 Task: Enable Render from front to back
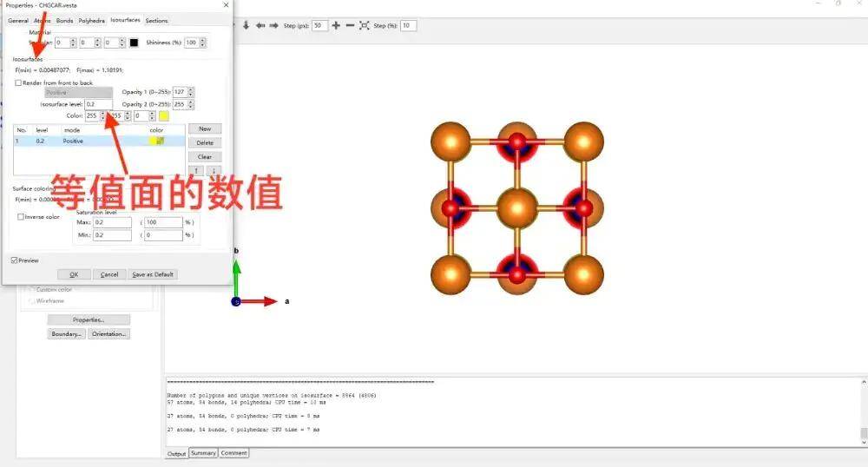tap(19, 82)
